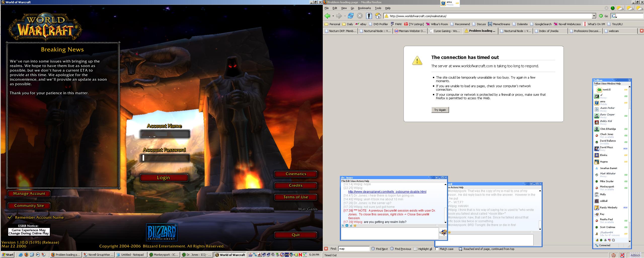Open the Firefox Bookmarks menu
Image resolution: width=644 pixels, height=258 pixels.
click(364, 8)
